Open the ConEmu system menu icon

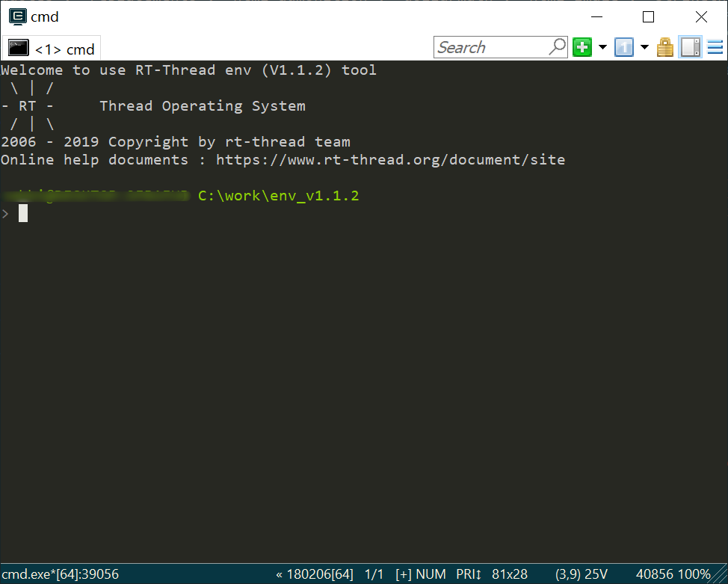(x=18, y=16)
